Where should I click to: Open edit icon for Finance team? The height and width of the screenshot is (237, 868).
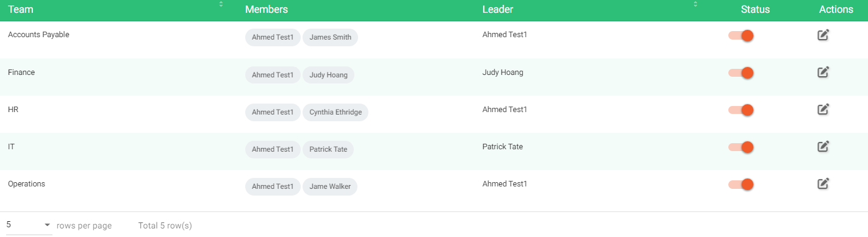pyautogui.click(x=823, y=72)
